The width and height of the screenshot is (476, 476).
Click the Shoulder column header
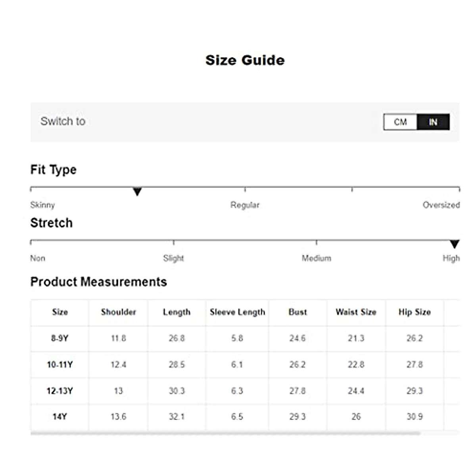tap(118, 312)
